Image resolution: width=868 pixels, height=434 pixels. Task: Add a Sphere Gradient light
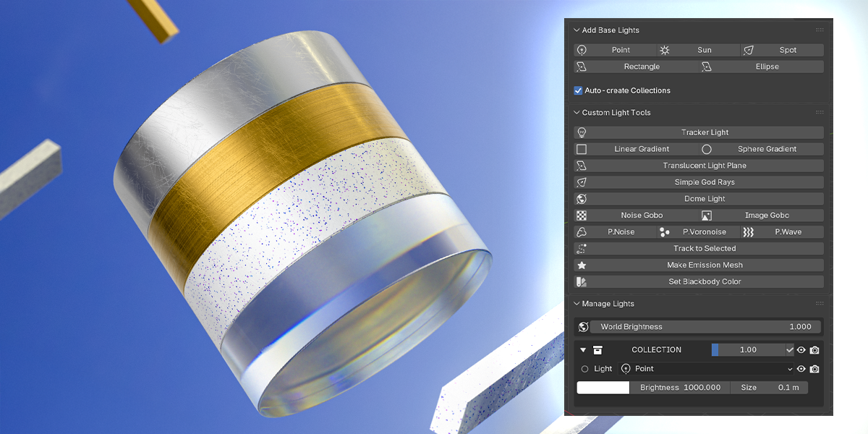[762, 149]
